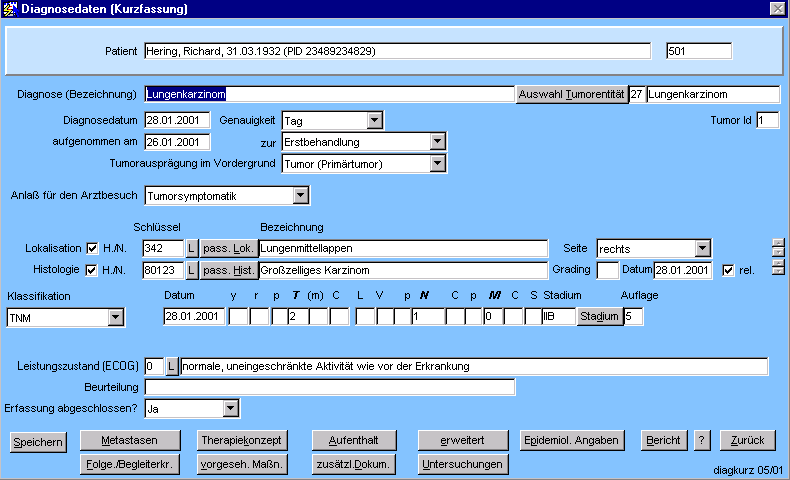Viewport: 790px width, 480px height.
Task: Click Auswahl Tumorentität button
Action: tap(570, 95)
